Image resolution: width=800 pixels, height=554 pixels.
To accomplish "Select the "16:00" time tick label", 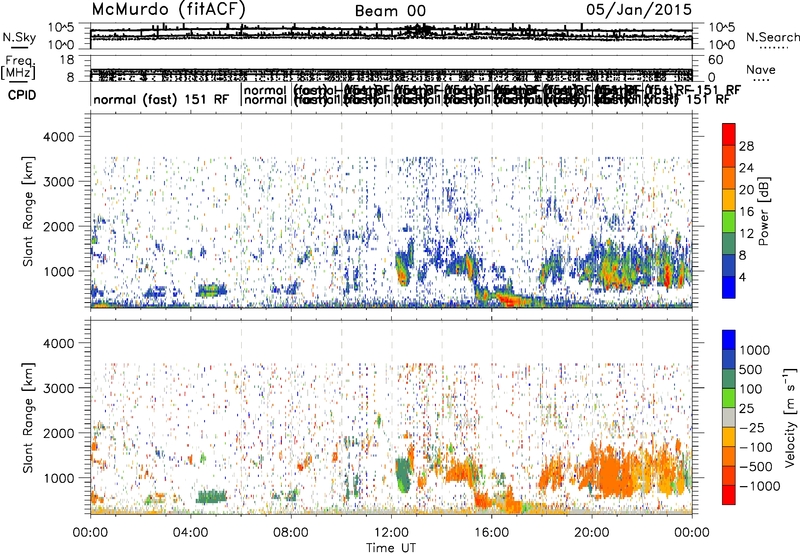I will pos(491,533).
